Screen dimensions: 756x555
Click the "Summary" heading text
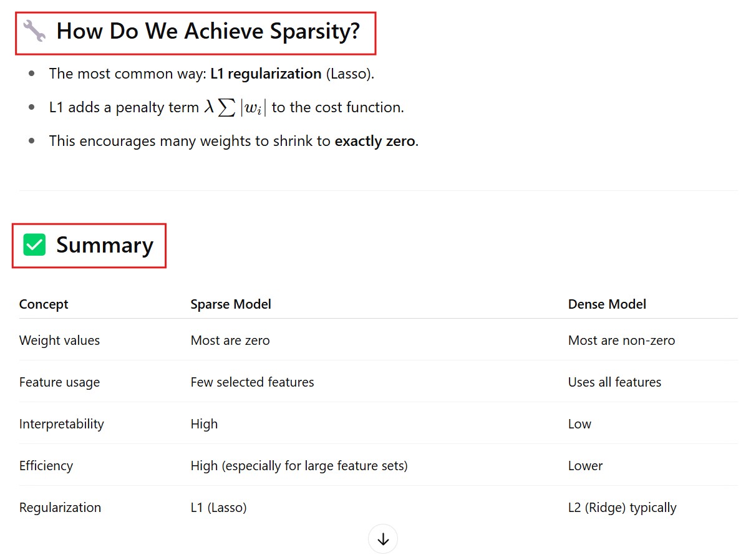click(x=105, y=245)
